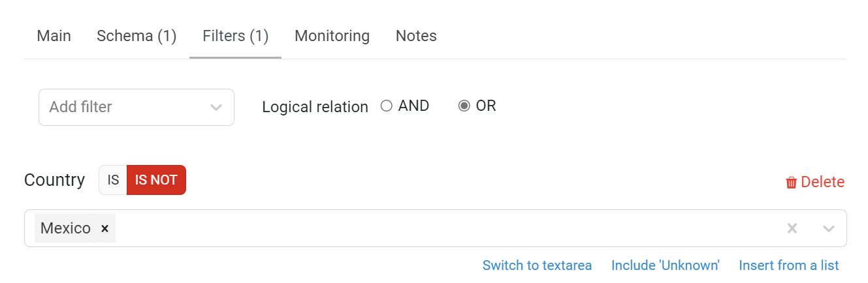Screen dimensions: 868x283
Task: Go to the Monitoring tab
Action: click(332, 36)
